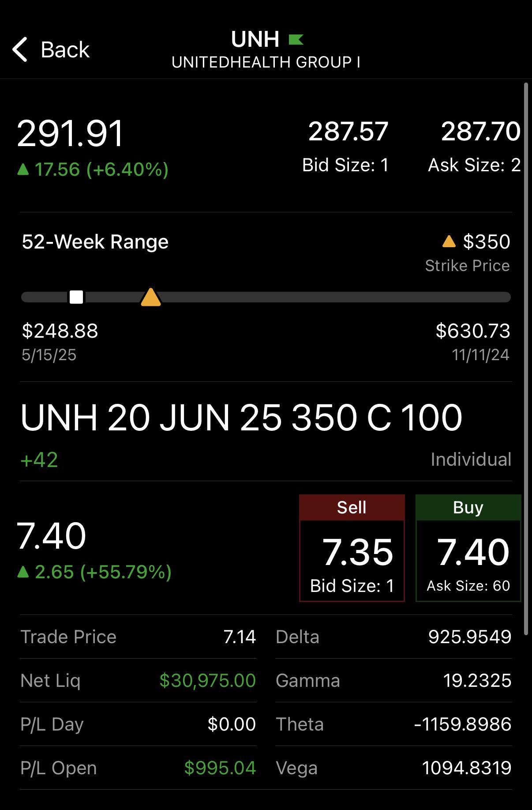Tap the Delta row value 925.9549
532x810 pixels.
point(470,637)
